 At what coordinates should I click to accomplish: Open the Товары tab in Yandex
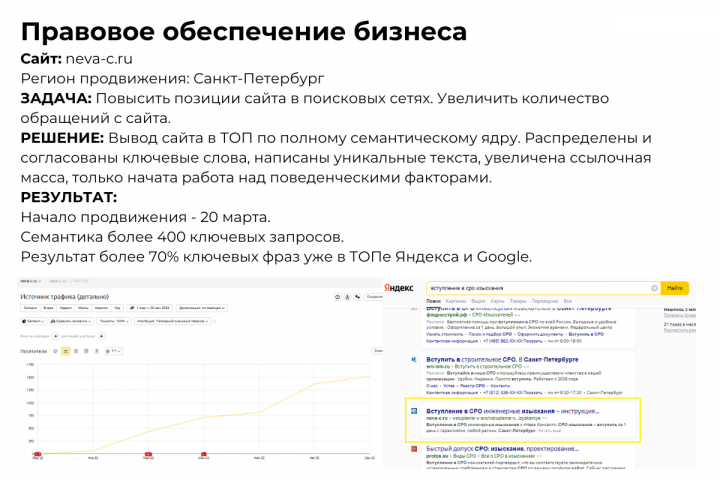pyautogui.click(x=518, y=301)
